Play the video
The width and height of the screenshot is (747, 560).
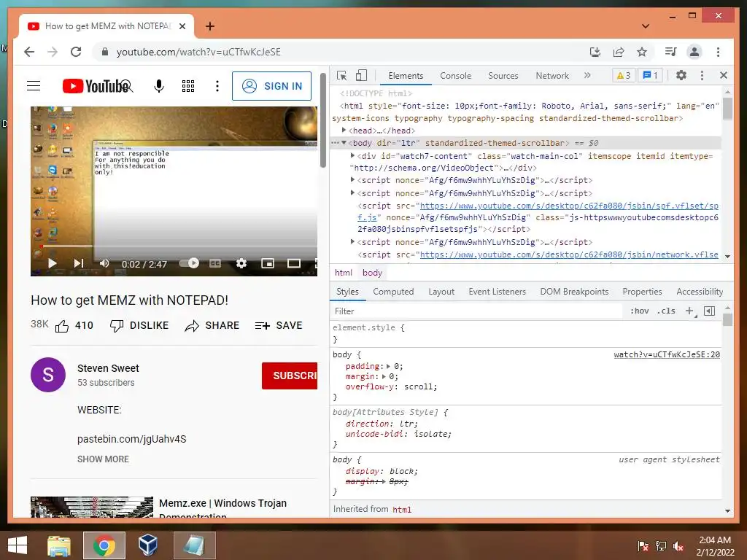[x=53, y=263]
